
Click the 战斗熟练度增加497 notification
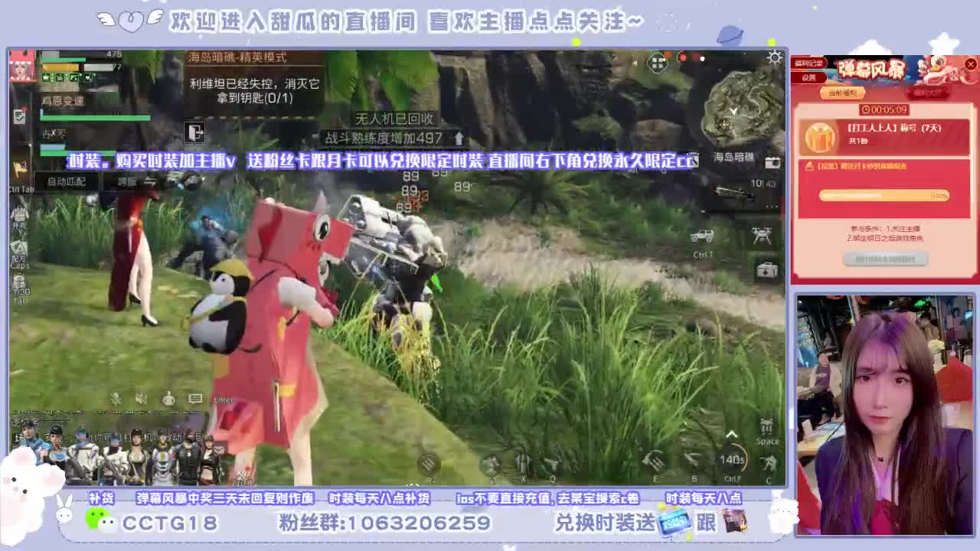[384, 138]
